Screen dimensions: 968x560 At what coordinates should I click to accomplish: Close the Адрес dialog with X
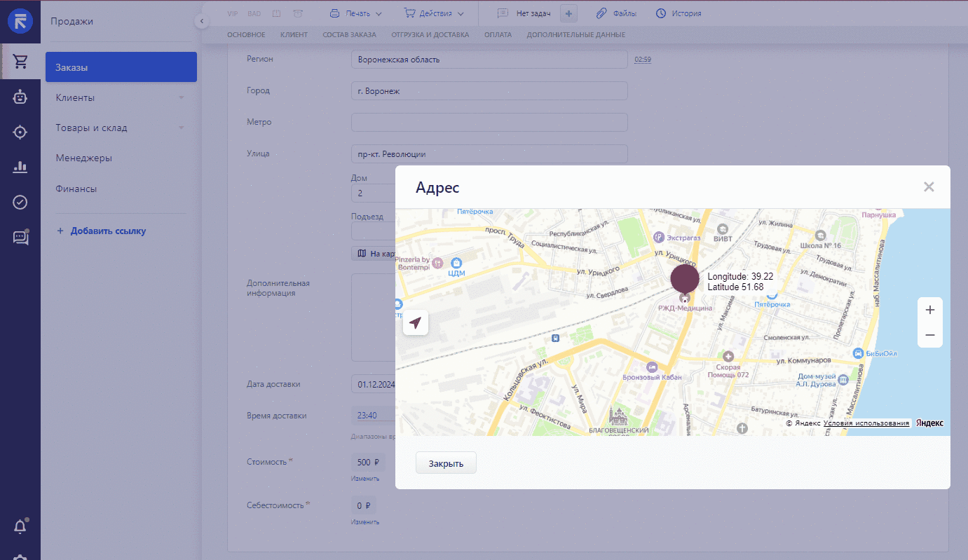click(x=929, y=186)
